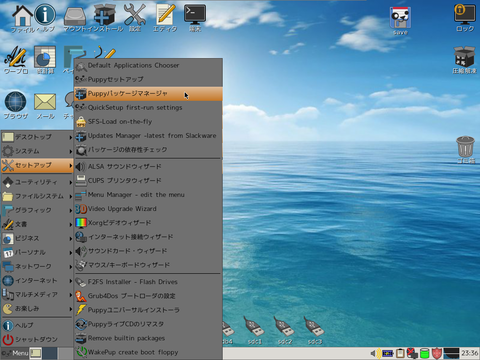The width and height of the screenshot is (480, 360).
Task: Launch F2FS Installer - Flash Drives
Action: (148, 282)
